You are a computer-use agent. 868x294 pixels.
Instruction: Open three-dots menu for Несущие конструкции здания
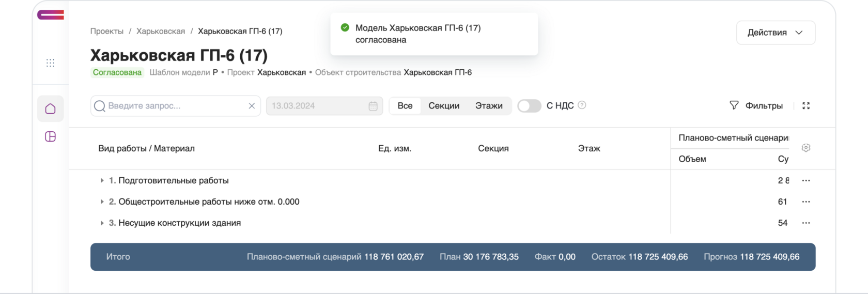coord(805,223)
